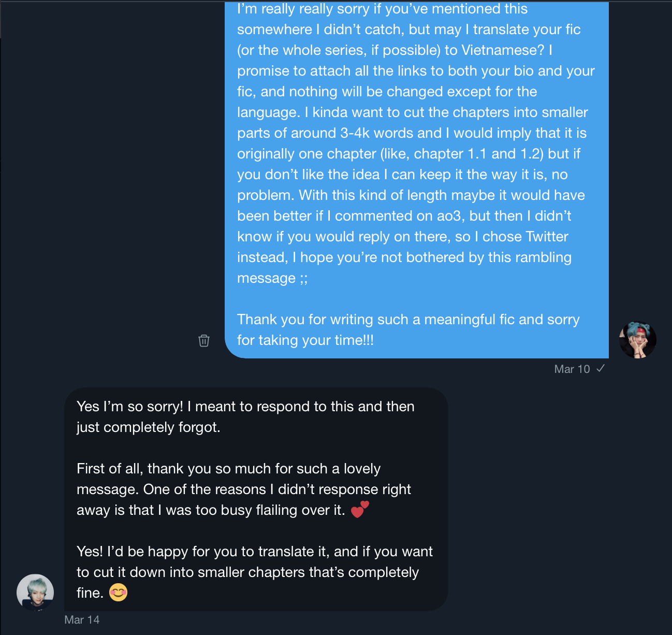Click the two hearts emoji in reply
672x635 pixels.
coord(360,510)
